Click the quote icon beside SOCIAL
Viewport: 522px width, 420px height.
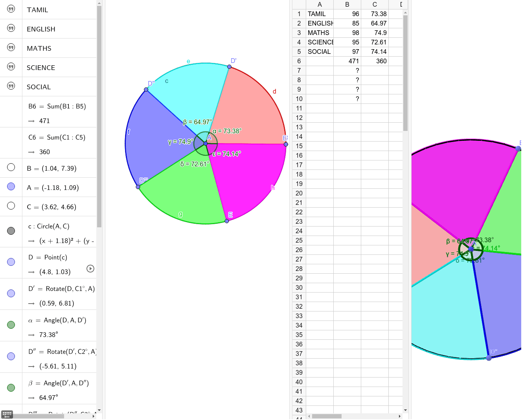pyautogui.click(x=11, y=86)
